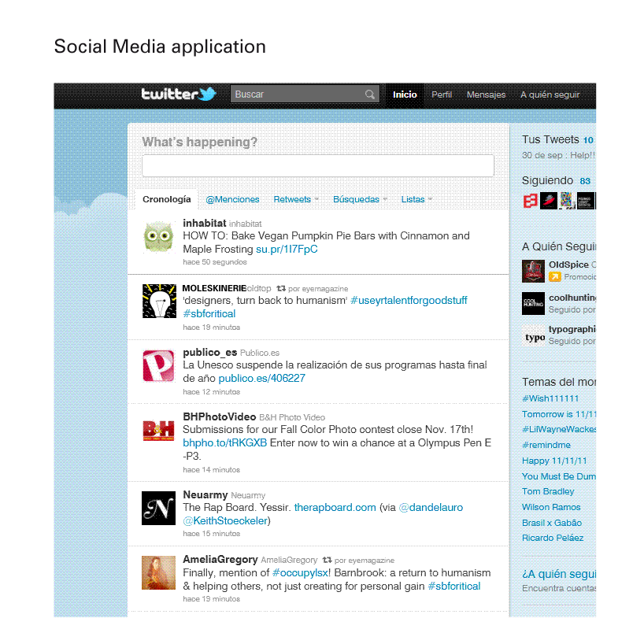644x644 pixels.
Task: Expand the Retweets dropdown tab
Action: point(295,200)
